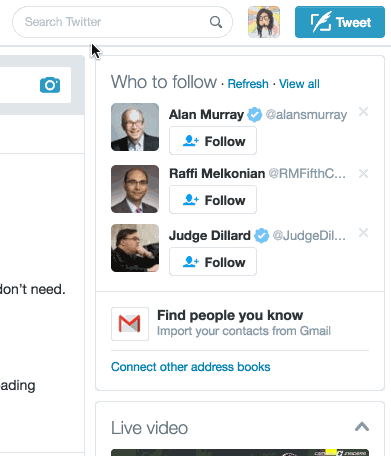Click Alan Murray's verified badge
The image size is (391, 456).
click(255, 115)
